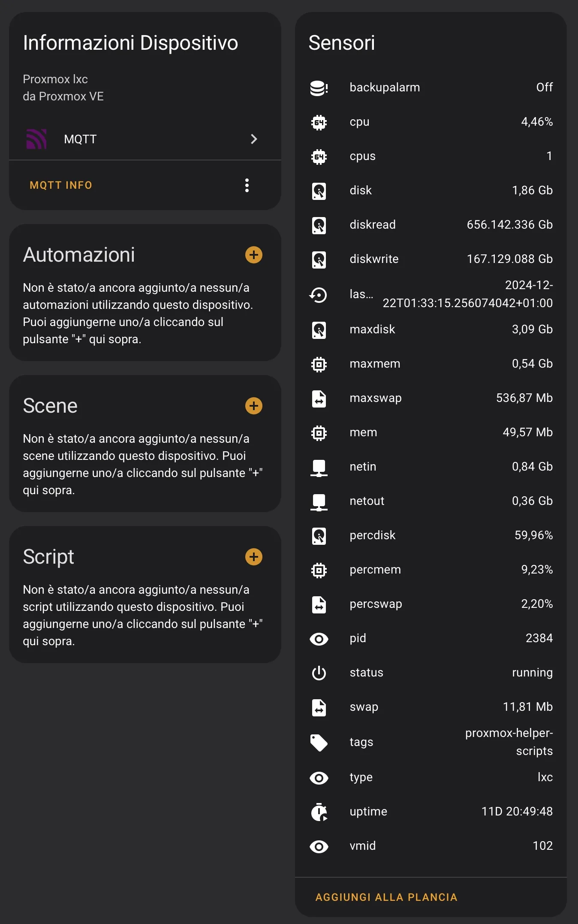Screen dimensions: 578x924
Task: Click the uptime timer icon
Action: click(319, 812)
